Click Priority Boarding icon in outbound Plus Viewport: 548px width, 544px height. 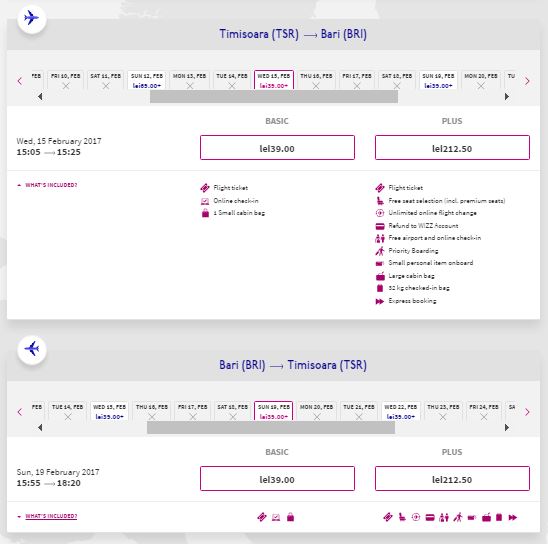(380, 251)
